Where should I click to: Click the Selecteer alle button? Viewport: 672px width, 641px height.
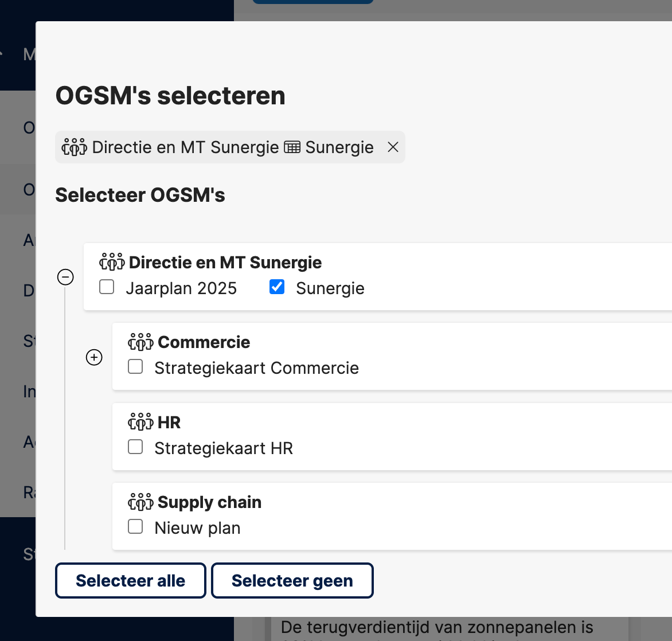tap(131, 581)
